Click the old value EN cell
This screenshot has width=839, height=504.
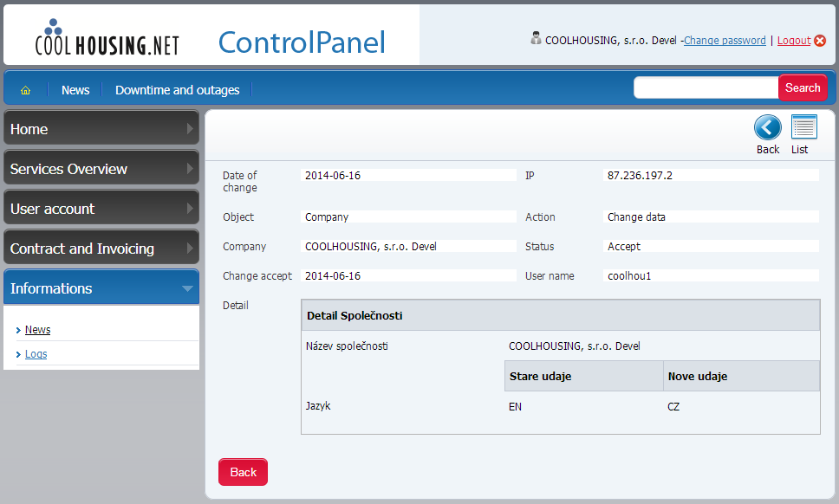pyautogui.click(x=516, y=407)
